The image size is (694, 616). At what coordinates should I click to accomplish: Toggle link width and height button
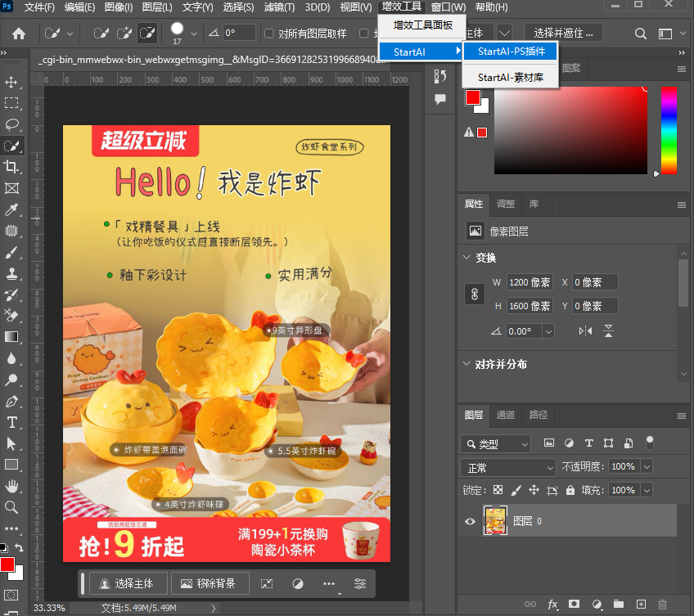475,294
